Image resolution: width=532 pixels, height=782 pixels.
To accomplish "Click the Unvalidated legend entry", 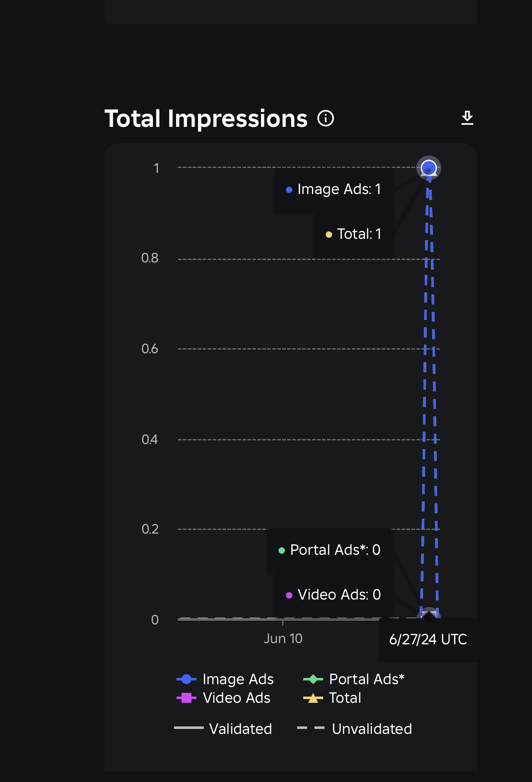I will 371,729.
